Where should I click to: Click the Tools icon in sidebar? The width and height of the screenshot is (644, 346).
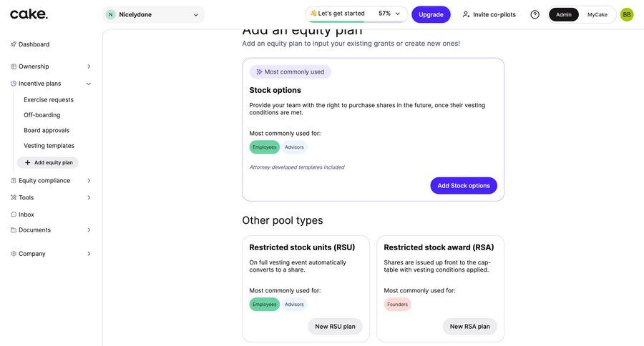14,197
